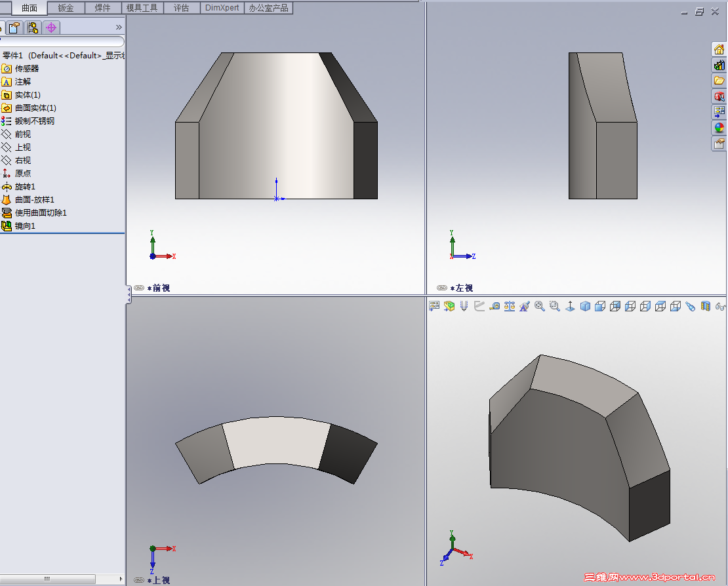728x586 pixels.
Task: Click the paintbrush with letter A icon
Action: coord(525,306)
